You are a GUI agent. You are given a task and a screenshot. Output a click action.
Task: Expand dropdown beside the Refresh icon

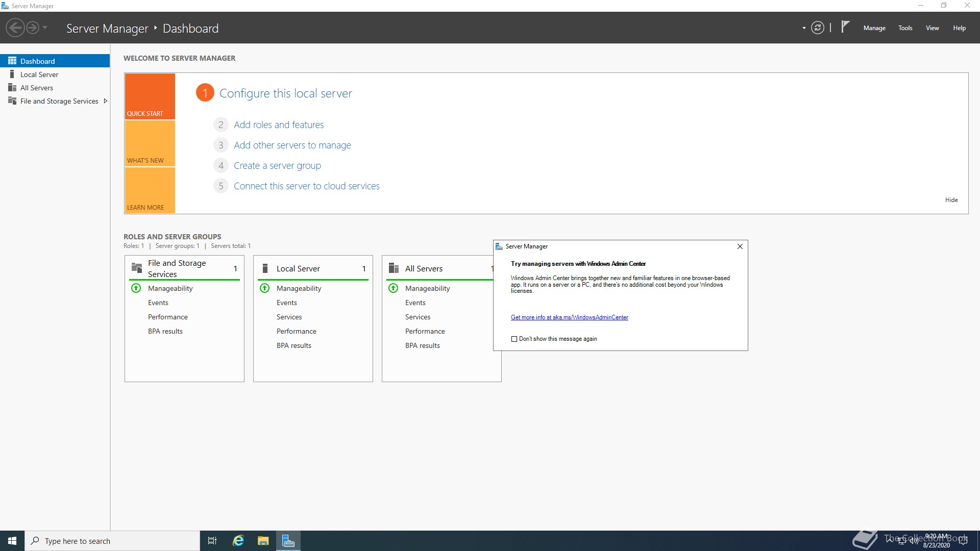[x=804, y=28]
